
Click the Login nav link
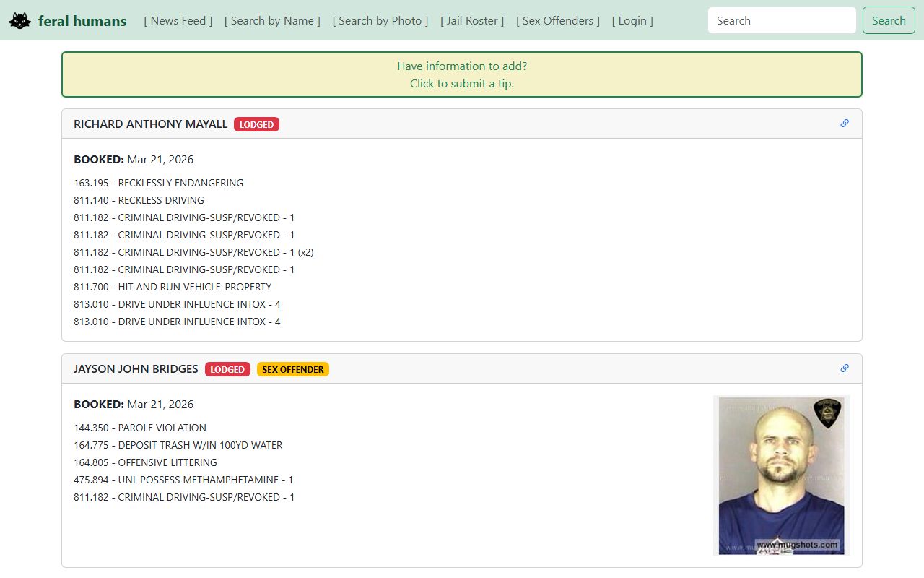(632, 21)
